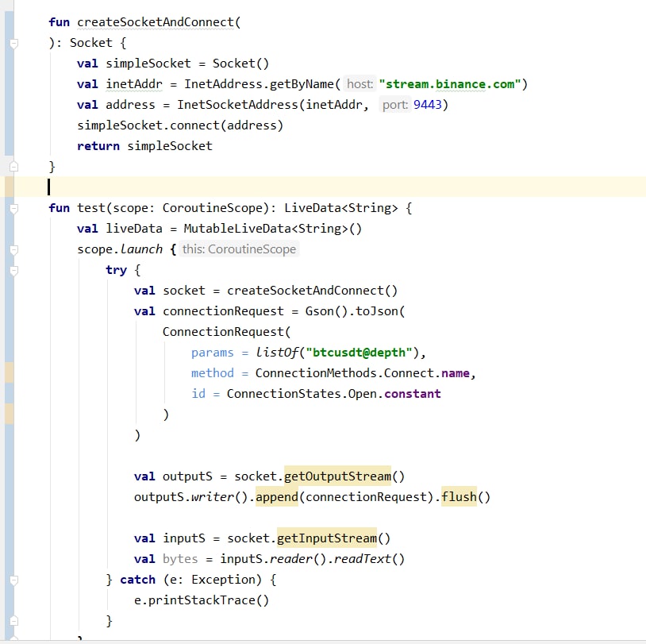The width and height of the screenshot is (646, 644).
Task: Click the grayed unused "bytes" variable
Action: [x=180, y=559]
